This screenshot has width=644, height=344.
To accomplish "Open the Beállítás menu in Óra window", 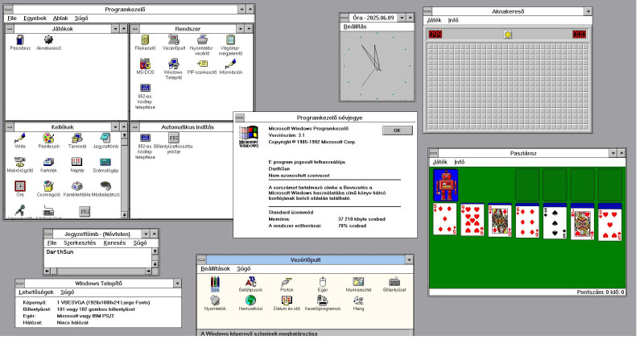I will click(x=355, y=27).
